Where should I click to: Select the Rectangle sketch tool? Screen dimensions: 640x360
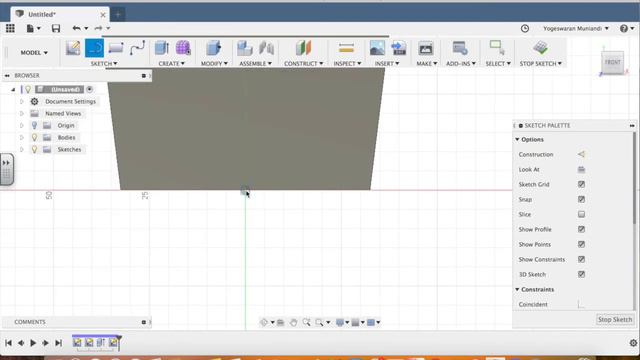(116, 48)
